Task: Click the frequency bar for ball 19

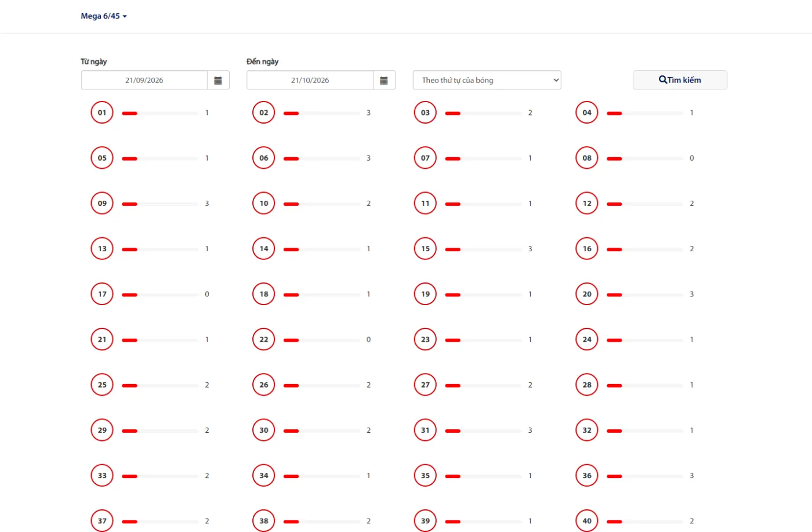Action: click(483, 295)
